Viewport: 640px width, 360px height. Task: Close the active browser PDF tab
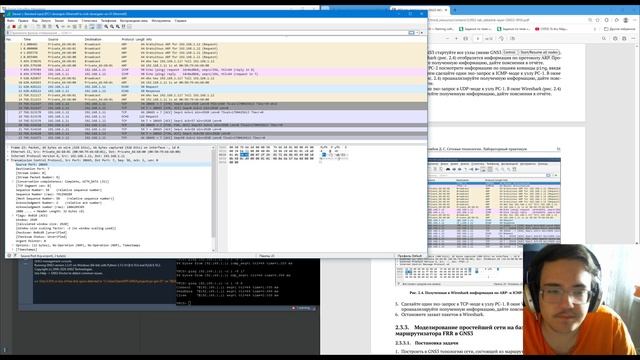click(446, 10)
